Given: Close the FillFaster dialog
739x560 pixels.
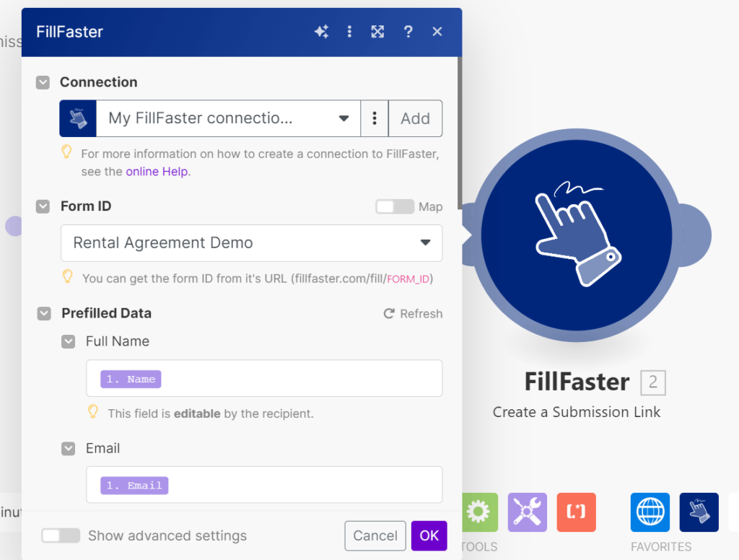Looking at the screenshot, I should point(437,32).
